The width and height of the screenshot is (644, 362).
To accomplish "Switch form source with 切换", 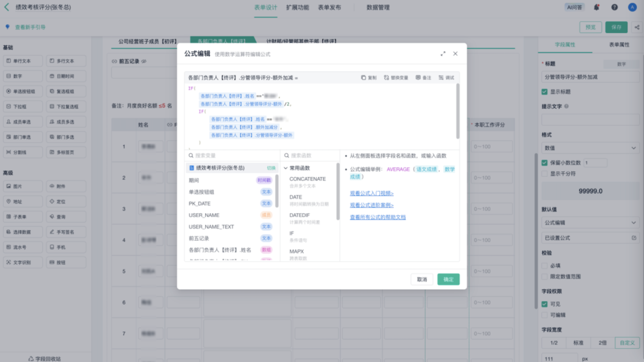I will [x=271, y=168].
